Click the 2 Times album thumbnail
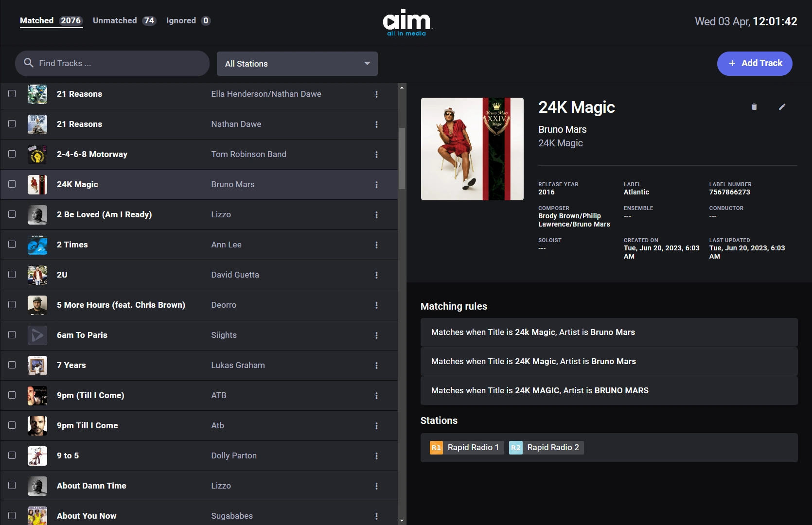The image size is (812, 525). pyautogui.click(x=37, y=245)
